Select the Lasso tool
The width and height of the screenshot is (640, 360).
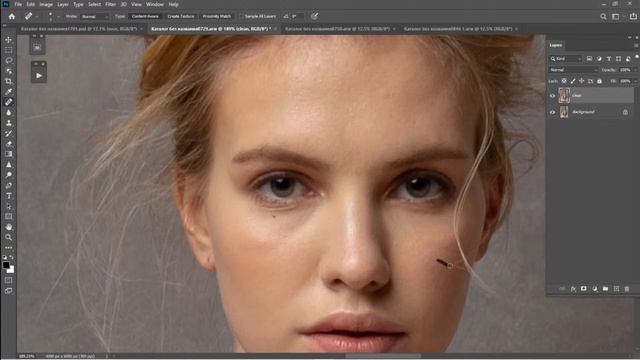click(9, 60)
